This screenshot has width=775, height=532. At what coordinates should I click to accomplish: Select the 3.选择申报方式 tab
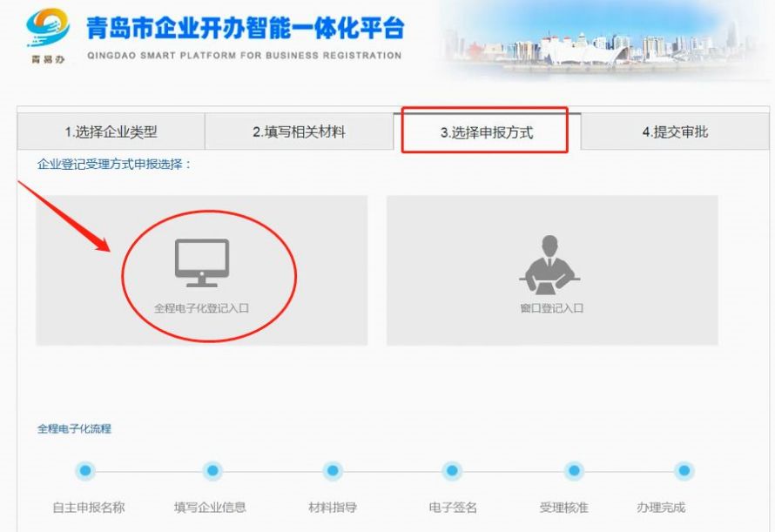tap(486, 133)
